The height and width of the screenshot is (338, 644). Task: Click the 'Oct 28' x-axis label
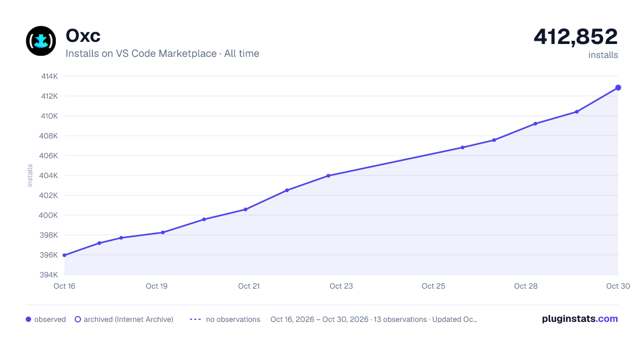tap(526, 286)
